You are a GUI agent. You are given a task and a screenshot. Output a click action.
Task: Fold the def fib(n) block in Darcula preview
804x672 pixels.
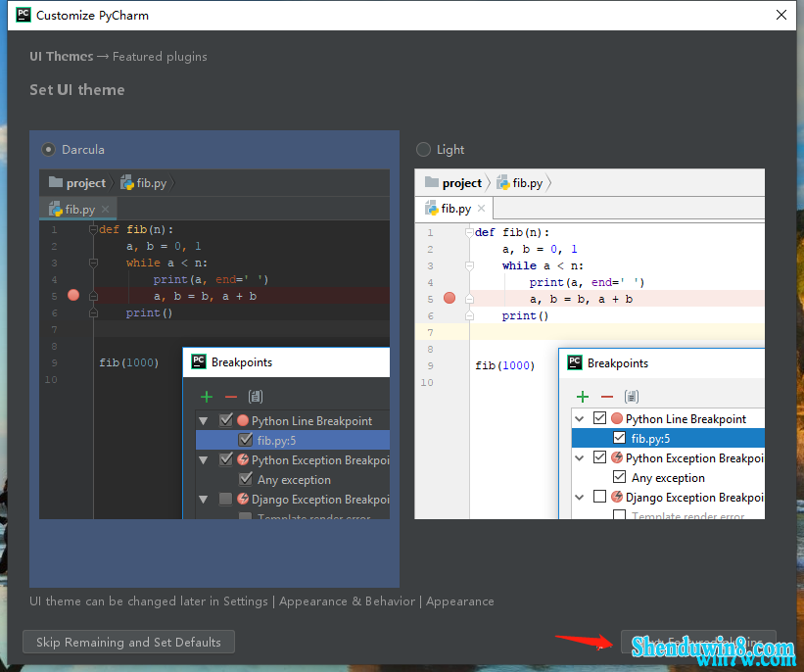tap(93, 229)
